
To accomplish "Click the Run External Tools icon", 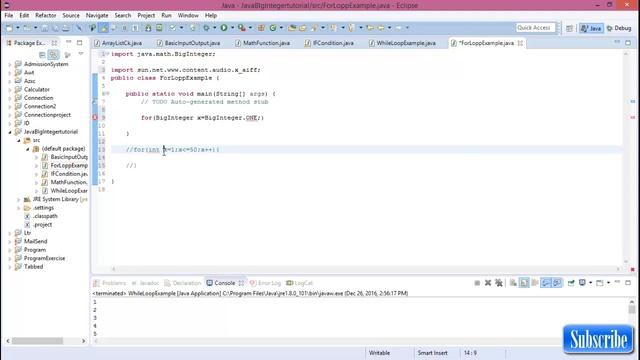I will [x=242, y=28].
